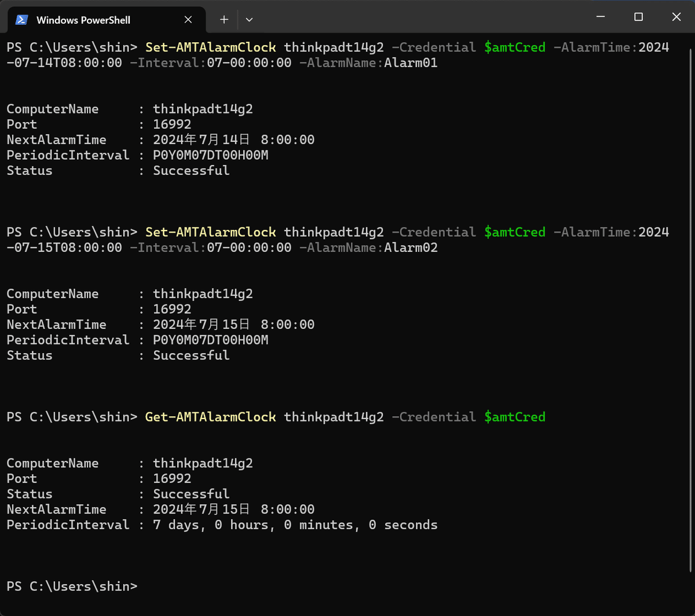Click the $amtCred variable in Get-AMTAlarmClock line
The image size is (695, 616).
coord(515,417)
